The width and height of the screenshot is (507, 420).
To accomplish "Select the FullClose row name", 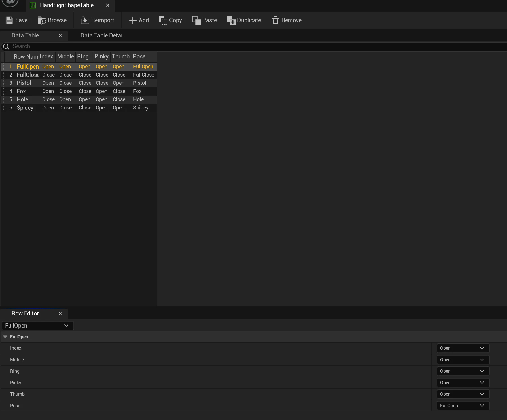I will pyautogui.click(x=28, y=75).
